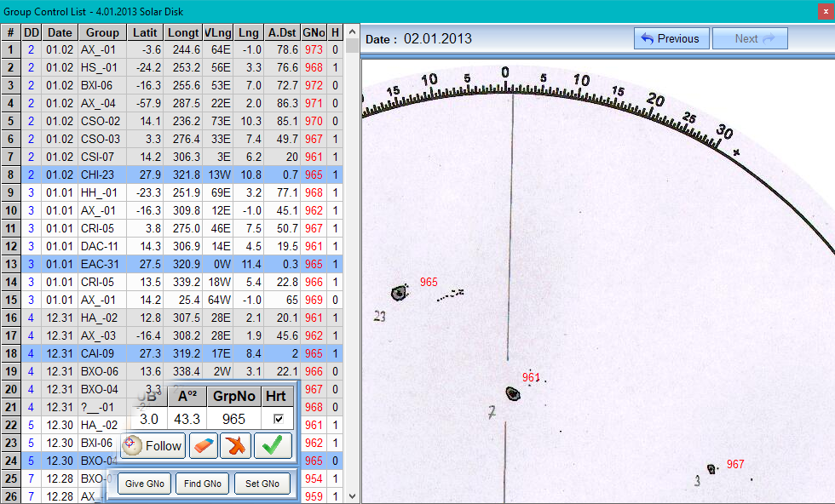Click the Find GNo button
The width and height of the screenshot is (835, 504).
tap(203, 484)
